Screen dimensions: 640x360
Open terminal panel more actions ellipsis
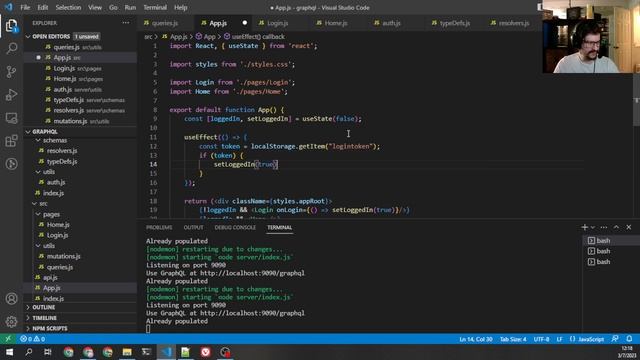tap(604, 227)
